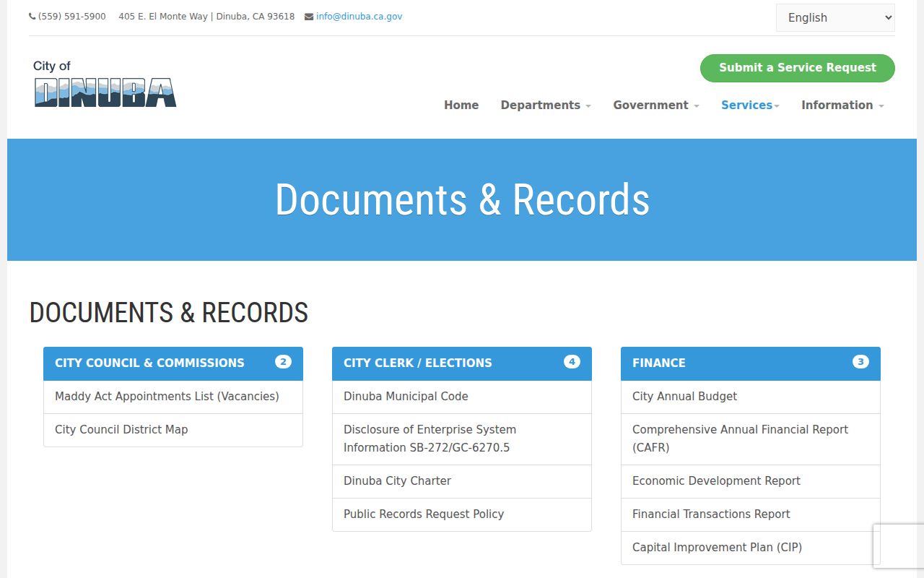This screenshot has width=924, height=578.
Task: Open Financial Transactions Report
Action: pyautogui.click(x=751, y=514)
